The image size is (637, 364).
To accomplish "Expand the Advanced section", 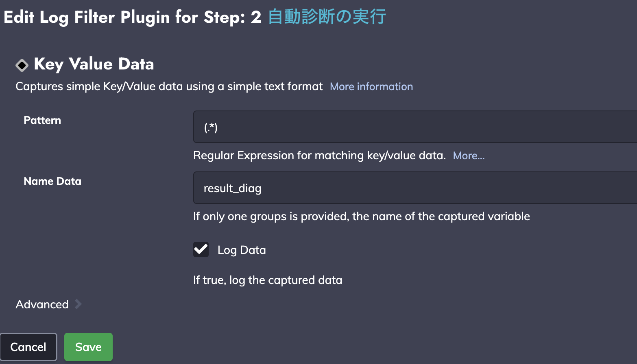I will point(42,304).
